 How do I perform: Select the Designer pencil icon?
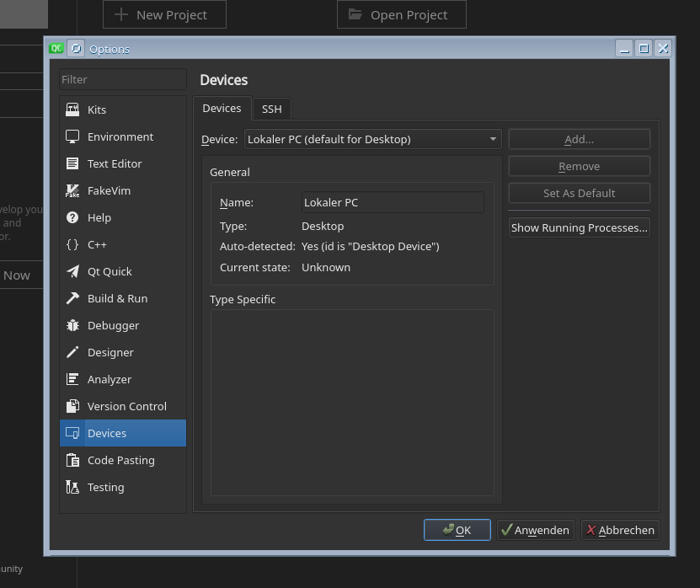coord(72,352)
